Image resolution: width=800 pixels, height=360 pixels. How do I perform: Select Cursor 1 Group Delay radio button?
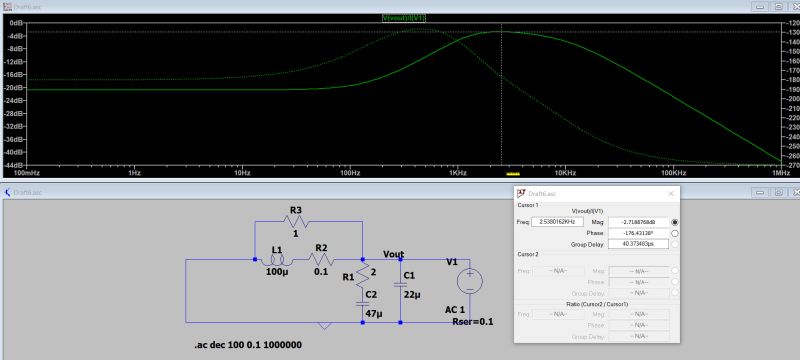pos(675,245)
